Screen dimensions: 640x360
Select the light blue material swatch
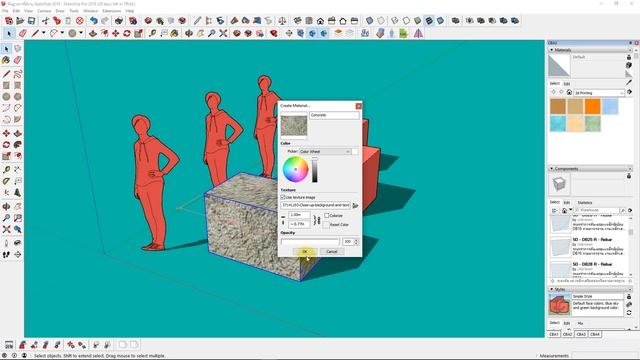point(610,107)
